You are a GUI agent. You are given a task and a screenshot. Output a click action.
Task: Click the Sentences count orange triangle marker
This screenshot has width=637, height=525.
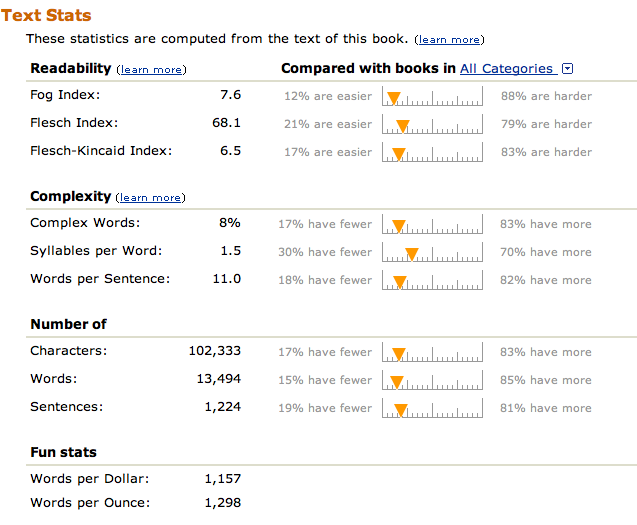tap(401, 410)
